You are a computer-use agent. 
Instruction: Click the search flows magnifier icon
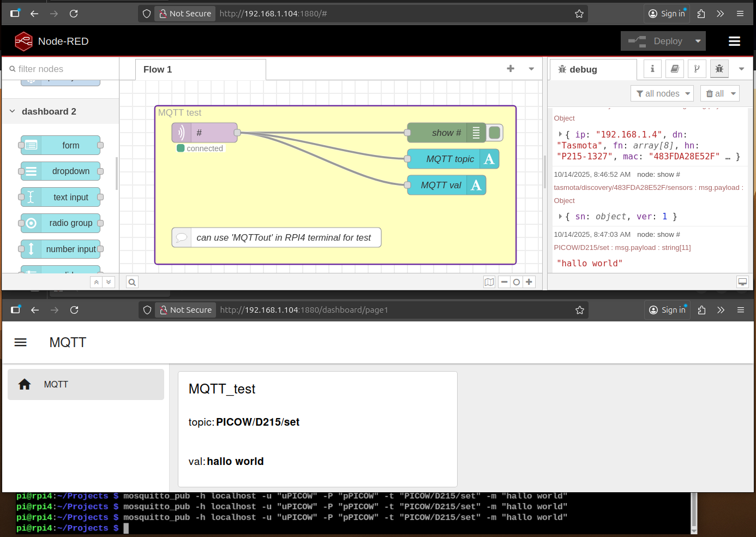(x=132, y=282)
